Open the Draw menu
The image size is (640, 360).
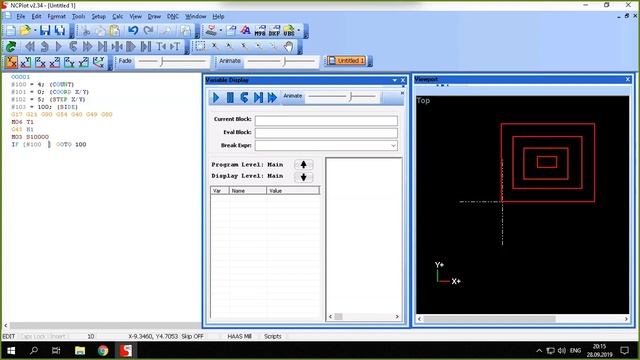click(154, 16)
